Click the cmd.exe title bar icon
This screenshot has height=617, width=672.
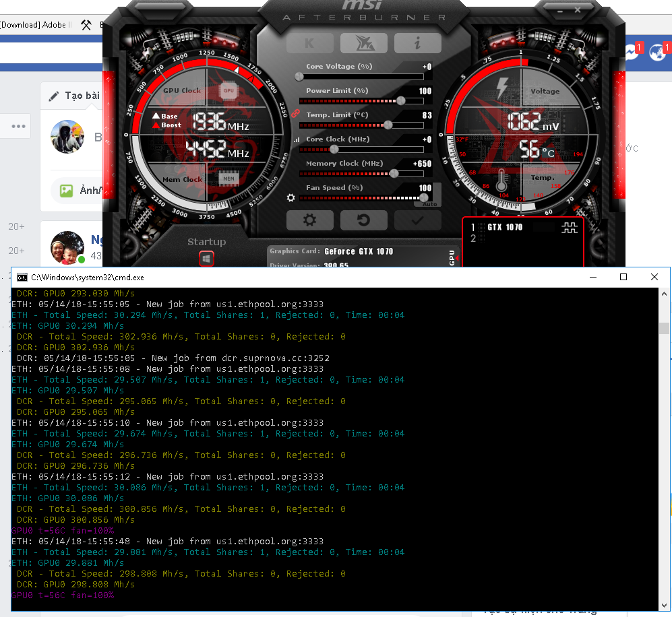[x=22, y=278]
